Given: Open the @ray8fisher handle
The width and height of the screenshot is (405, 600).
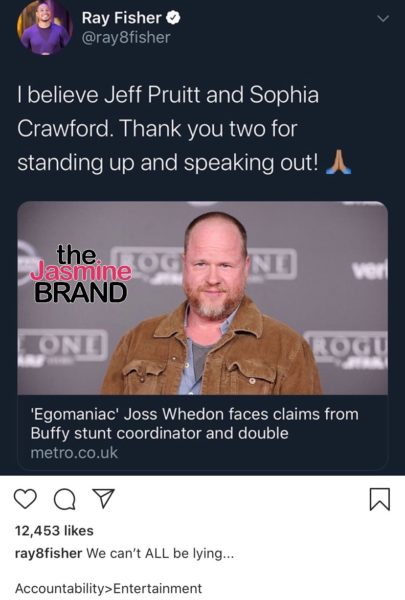Looking at the screenshot, I should (x=126, y=38).
